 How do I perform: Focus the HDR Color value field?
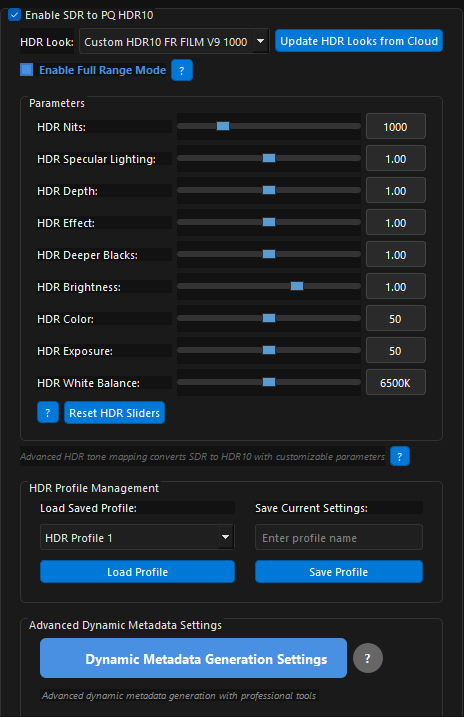point(396,318)
